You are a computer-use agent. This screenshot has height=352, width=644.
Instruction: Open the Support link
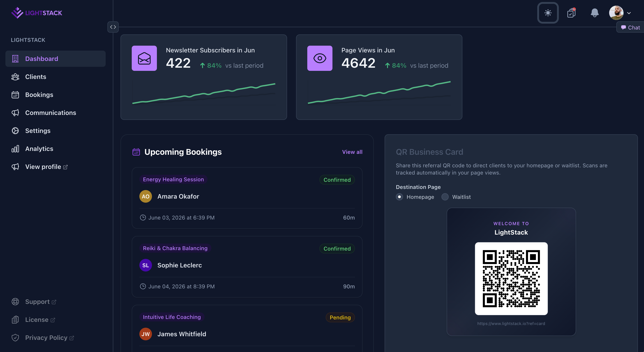pyautogui.click(x=40, y=302)
